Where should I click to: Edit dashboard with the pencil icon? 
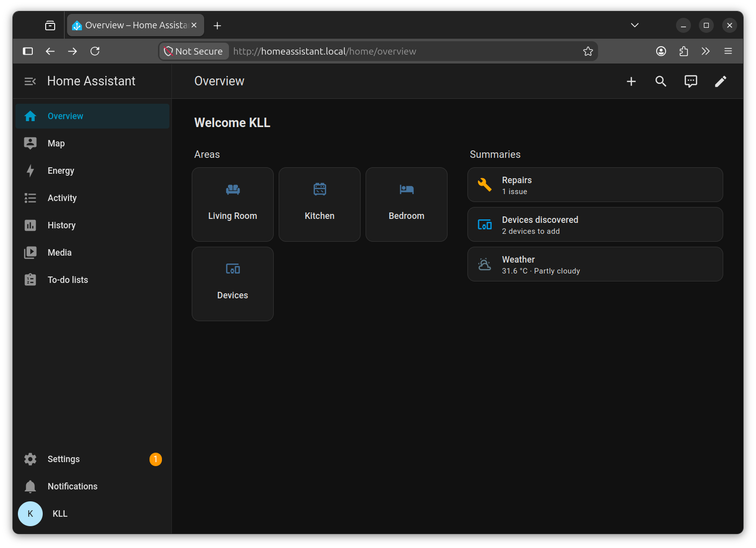click(x=721, y=81)
